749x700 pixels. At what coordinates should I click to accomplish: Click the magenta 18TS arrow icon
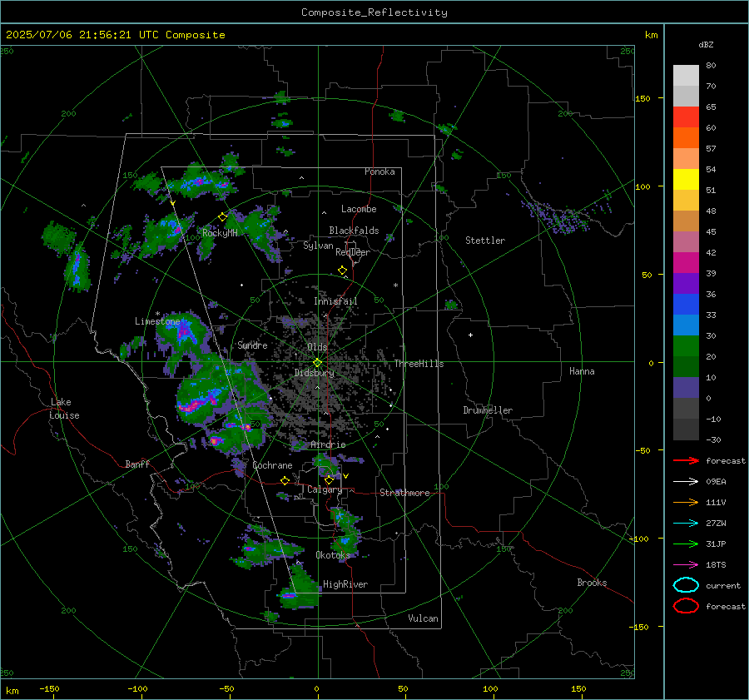(x=686, y=565)
